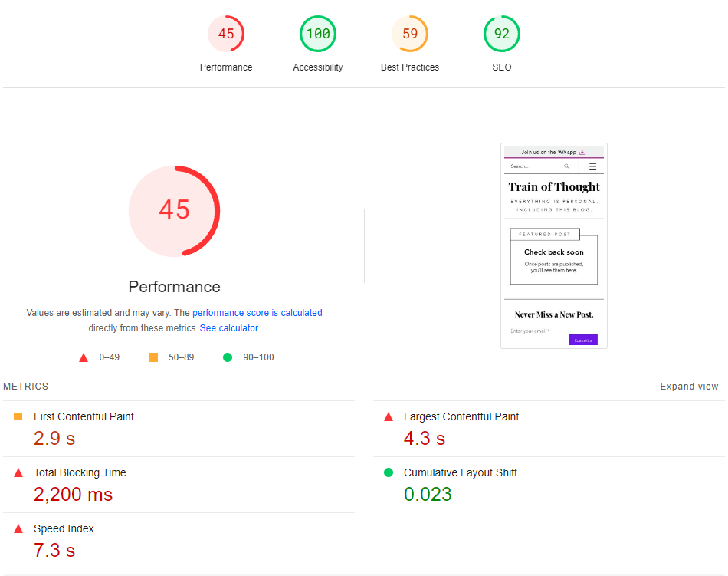The height and width of the screenshot is (576, 728).
Task: Click the orange square 50–89 legend icon
Action: tap(153, 357)
